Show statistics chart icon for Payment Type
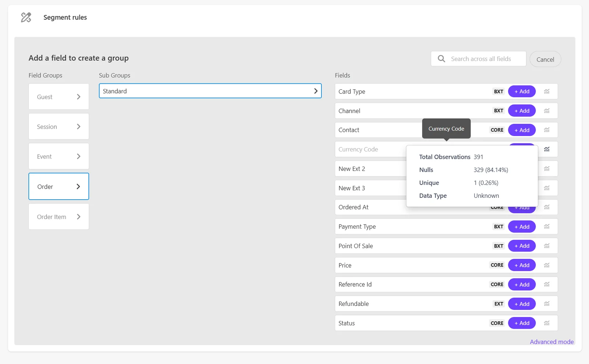 point(547,226)
